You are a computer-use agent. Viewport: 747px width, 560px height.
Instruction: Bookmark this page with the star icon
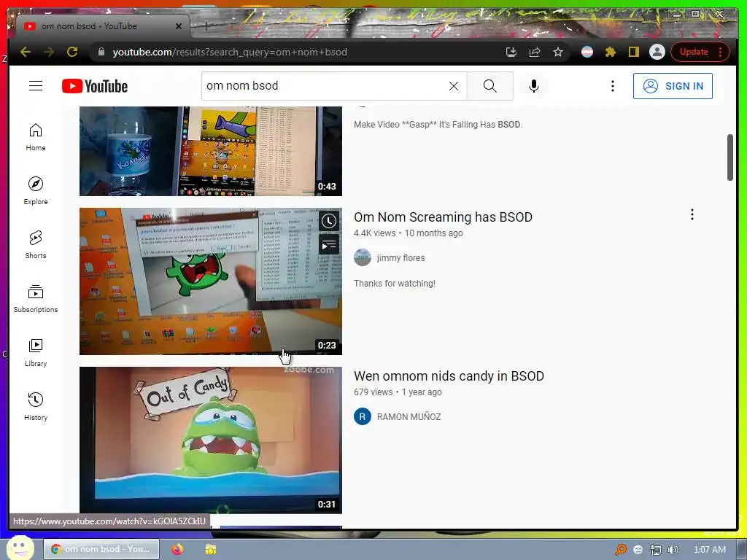tap(558, 52)
